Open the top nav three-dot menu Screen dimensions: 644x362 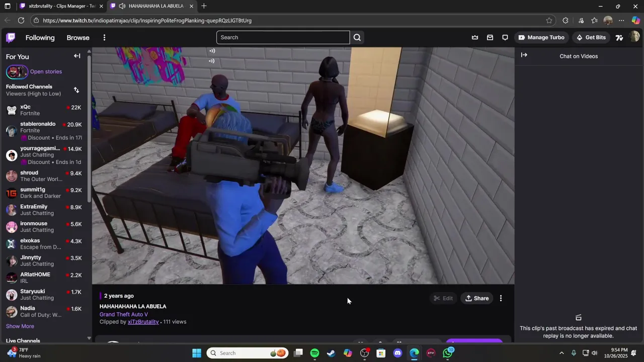click(x=104, y=38)
